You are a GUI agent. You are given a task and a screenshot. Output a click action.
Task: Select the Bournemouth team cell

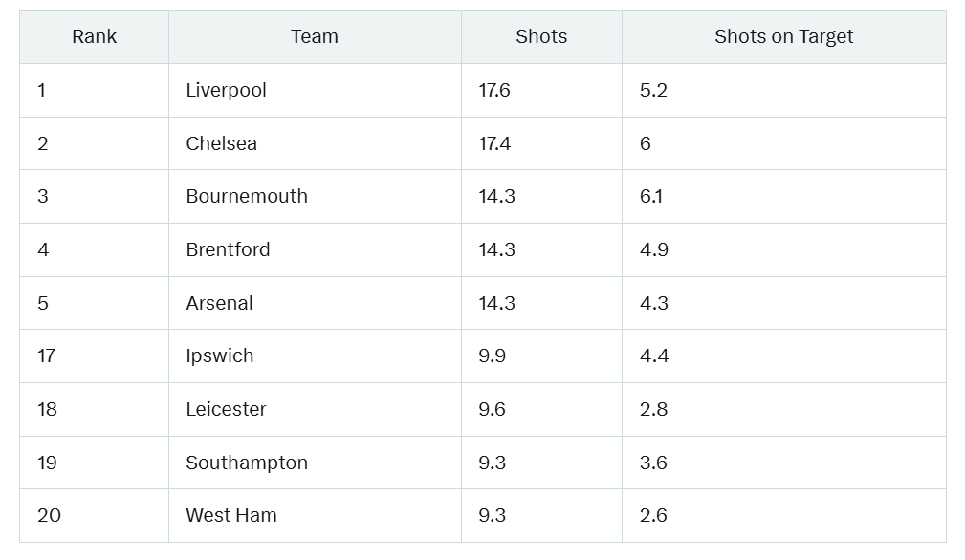[x=315, y=197]
